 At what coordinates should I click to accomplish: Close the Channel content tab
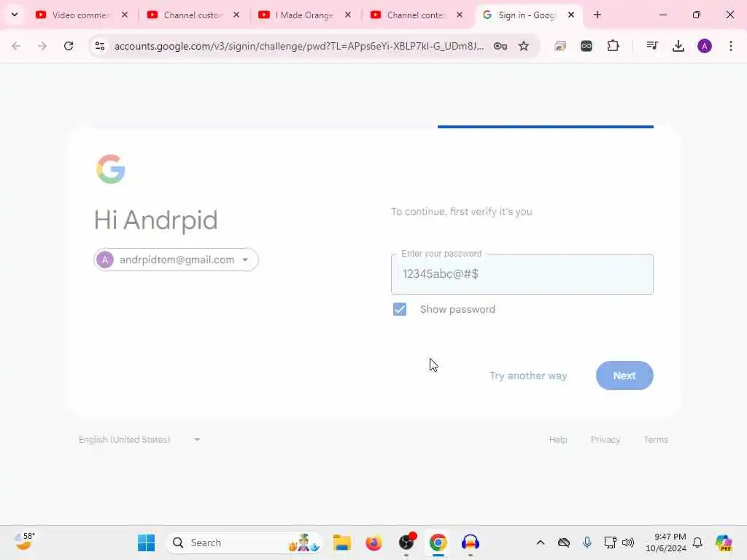pyautogui.click(x=460, y=15)
